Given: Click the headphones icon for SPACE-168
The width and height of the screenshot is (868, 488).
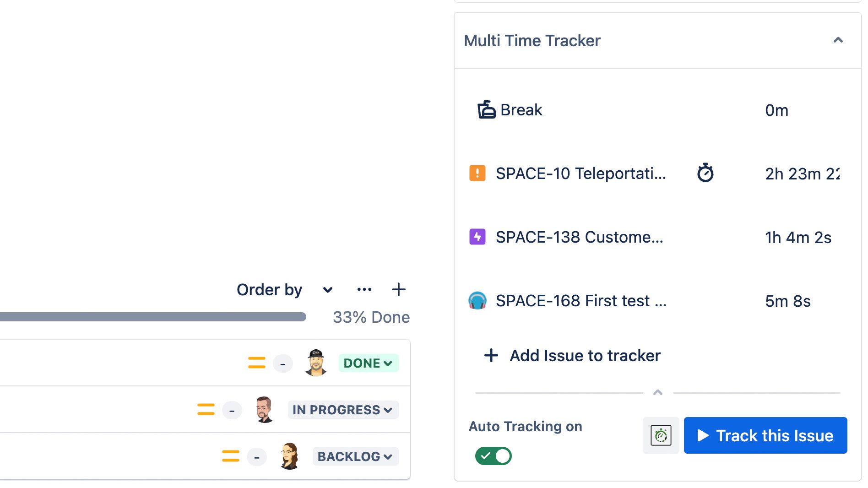Looking at the screenshot, I should click(477, 301).
